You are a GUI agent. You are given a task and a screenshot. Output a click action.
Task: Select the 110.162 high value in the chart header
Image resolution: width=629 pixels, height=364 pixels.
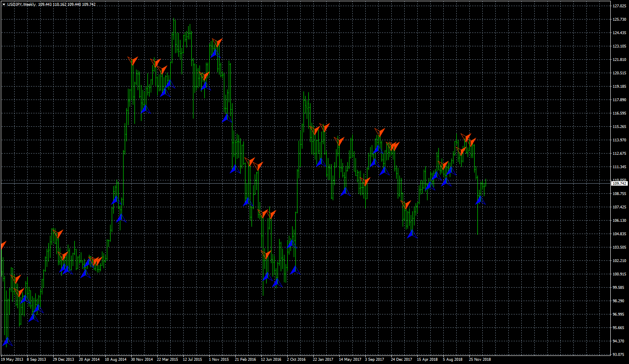tap(59, 4)
